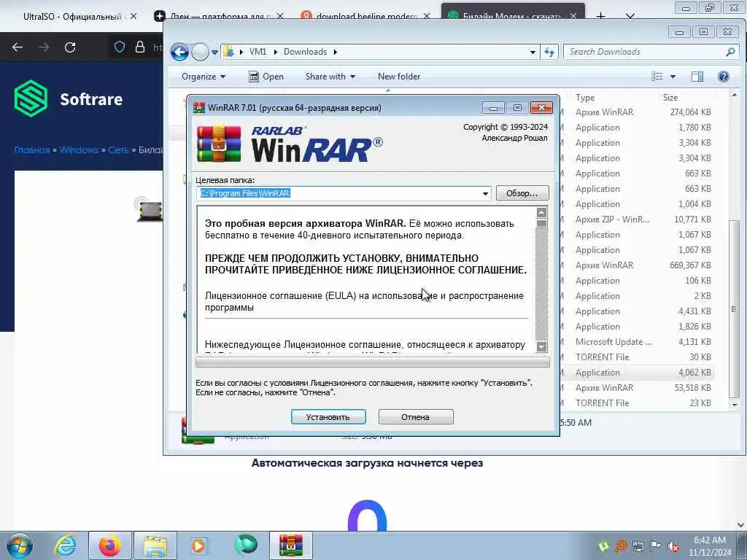Open recent locations dropdown in Explorer
The width and height of the screenshot is (747, 560).
(215, 52)
